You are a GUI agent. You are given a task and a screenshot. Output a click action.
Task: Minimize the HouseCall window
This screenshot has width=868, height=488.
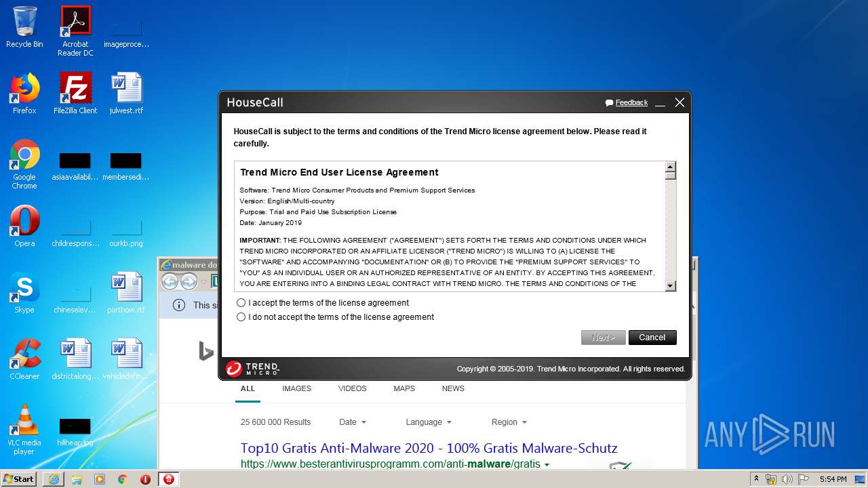click(660, 103)
